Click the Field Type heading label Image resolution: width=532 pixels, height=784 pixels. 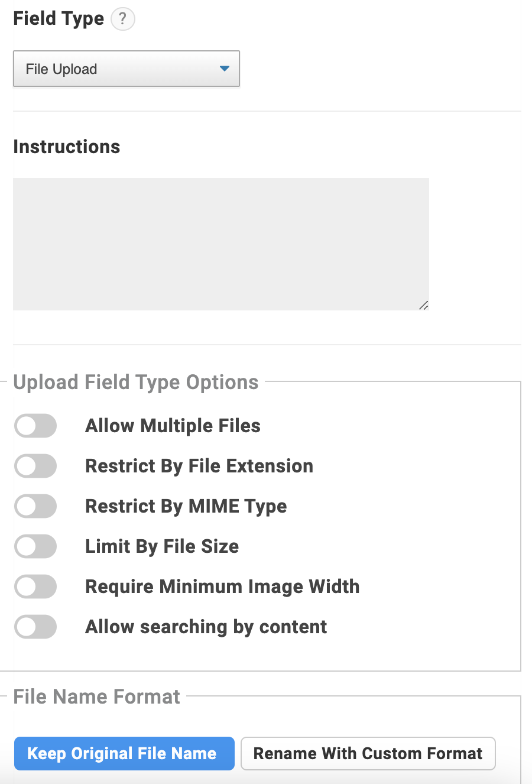59,18
